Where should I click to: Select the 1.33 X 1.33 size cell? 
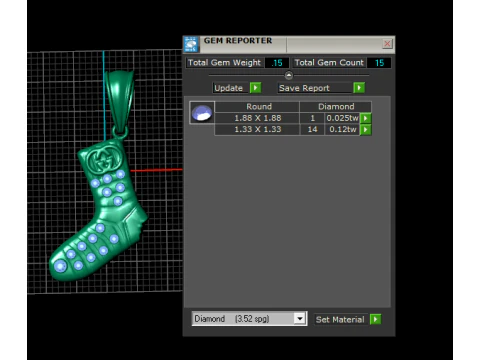pos(257,130)
